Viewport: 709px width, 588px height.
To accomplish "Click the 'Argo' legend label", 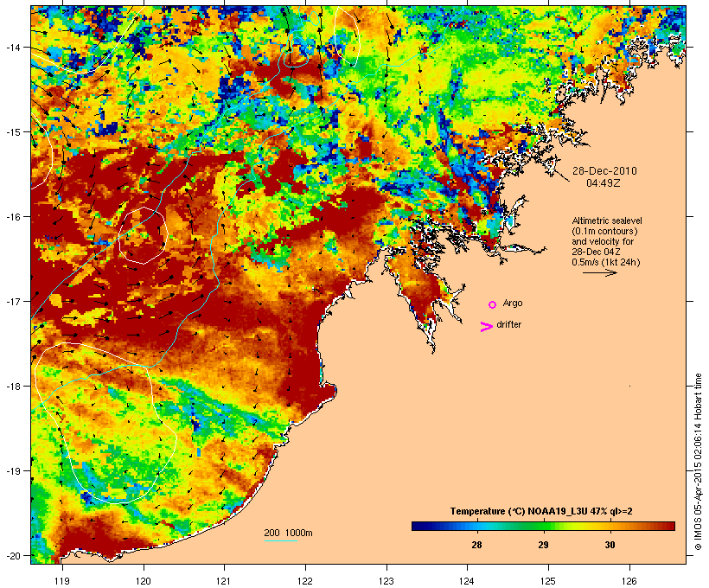I will pyautogui.click(x=513, y=303).
